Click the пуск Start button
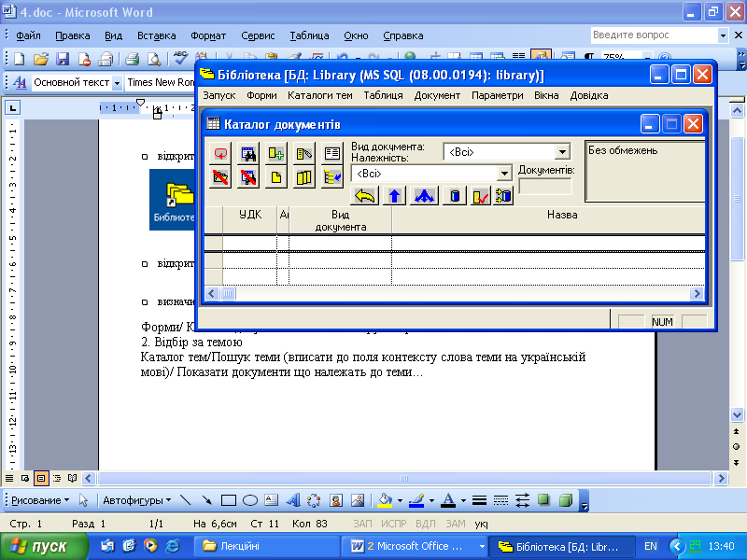 tap(44, 546)
